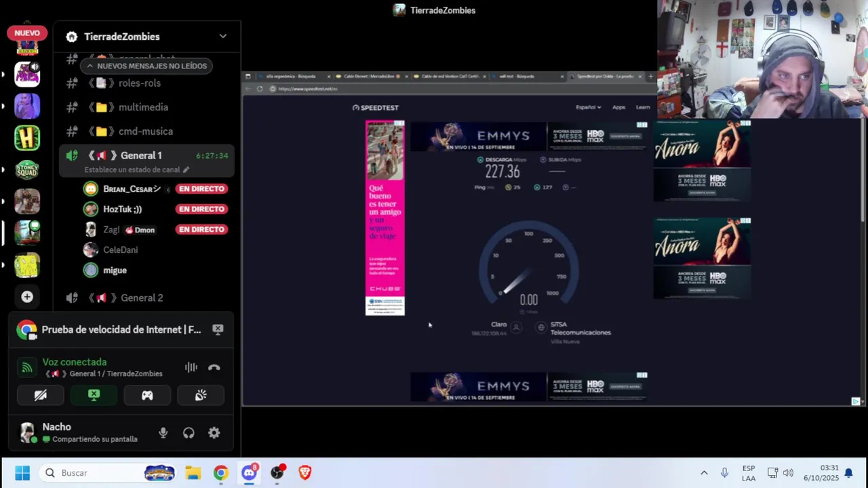Image resolution: width=868 pixels, height=488 pixels.
Task: Open Discord user settings gear
Action: (x=214, y=432)
